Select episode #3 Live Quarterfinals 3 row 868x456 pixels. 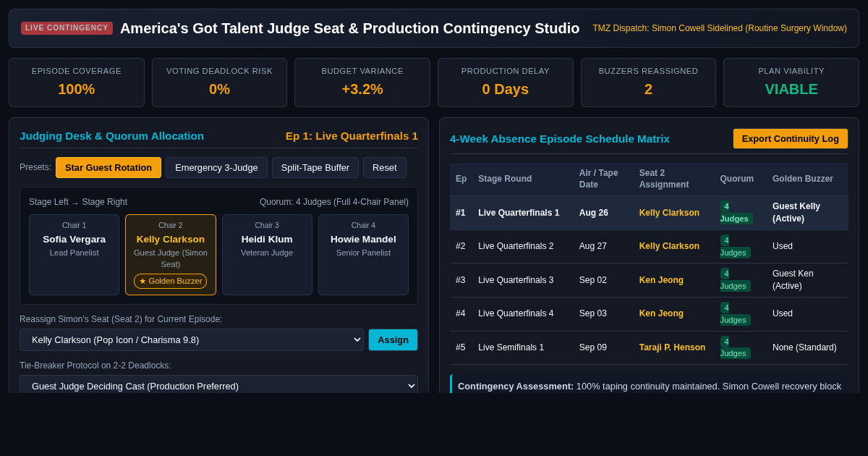click(649, 280)
